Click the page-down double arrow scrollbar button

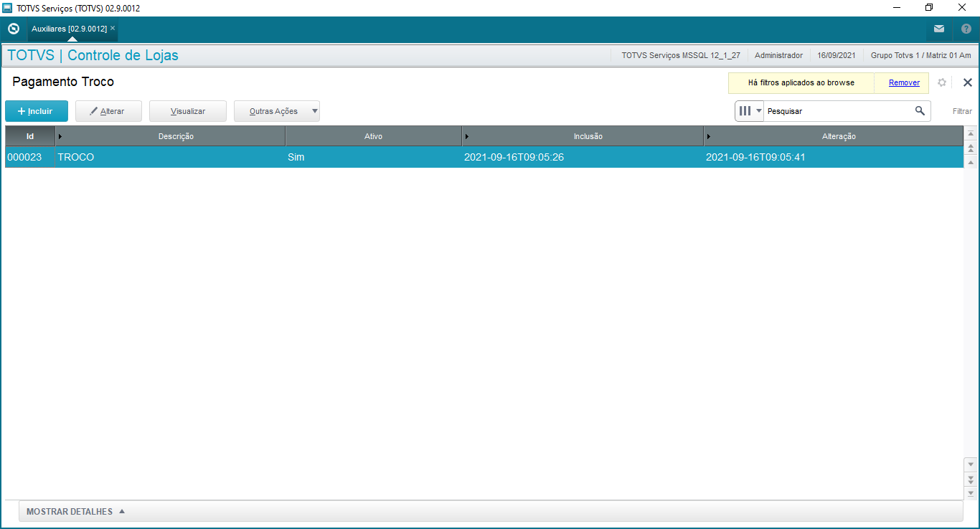[971, 479]
